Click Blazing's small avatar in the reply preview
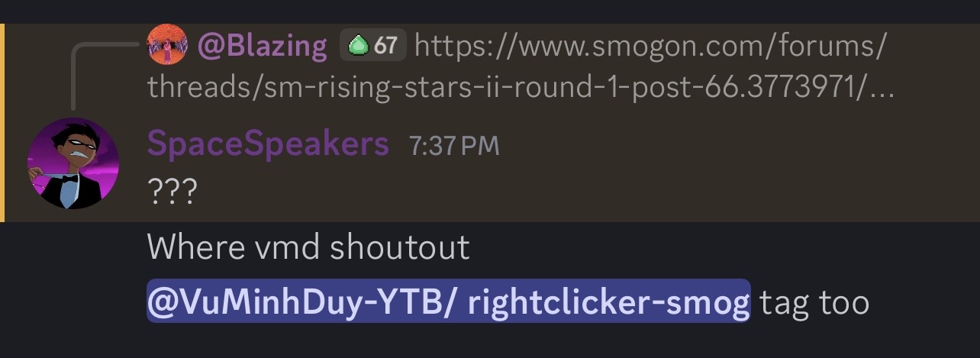980x358 pixels. click(166, 45)
